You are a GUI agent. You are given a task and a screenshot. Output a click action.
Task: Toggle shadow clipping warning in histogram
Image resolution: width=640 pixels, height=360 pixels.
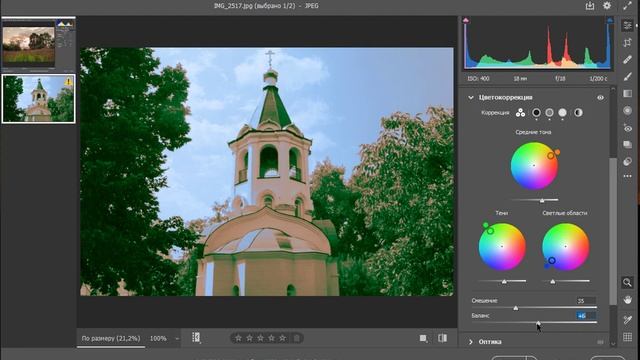(x=466, y=20)
